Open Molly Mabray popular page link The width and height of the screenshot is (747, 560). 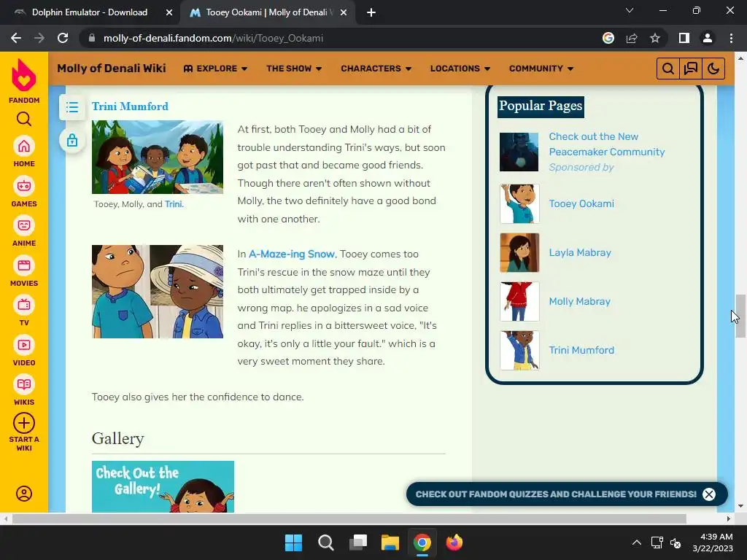tap(579, 301)
